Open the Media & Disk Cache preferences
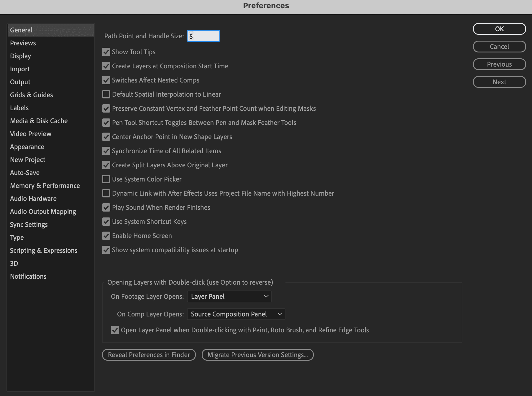The height and width of the screenshot is (396, 532). pos(39,121)
